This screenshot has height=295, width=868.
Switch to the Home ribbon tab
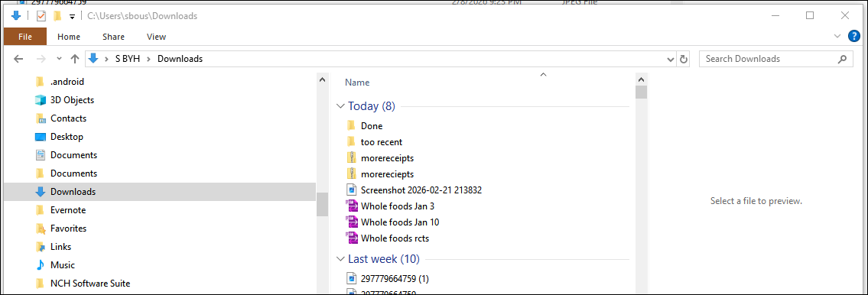pyautogui.click(x=69, y=37)
